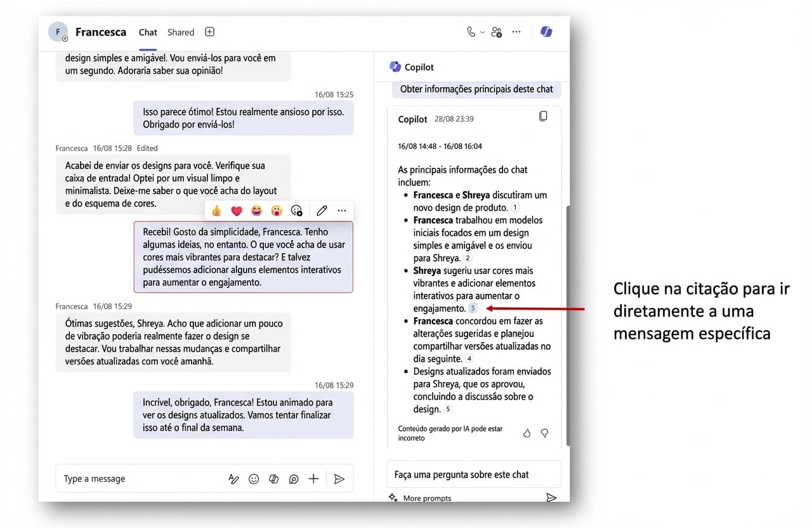Start an audio call with Francesca
This screenshot has height=528, width=812.
click(x=470, y=31)
